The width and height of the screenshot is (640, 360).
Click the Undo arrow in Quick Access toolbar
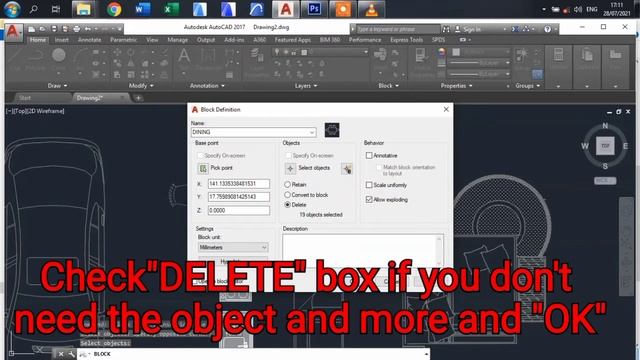point(88,29)
